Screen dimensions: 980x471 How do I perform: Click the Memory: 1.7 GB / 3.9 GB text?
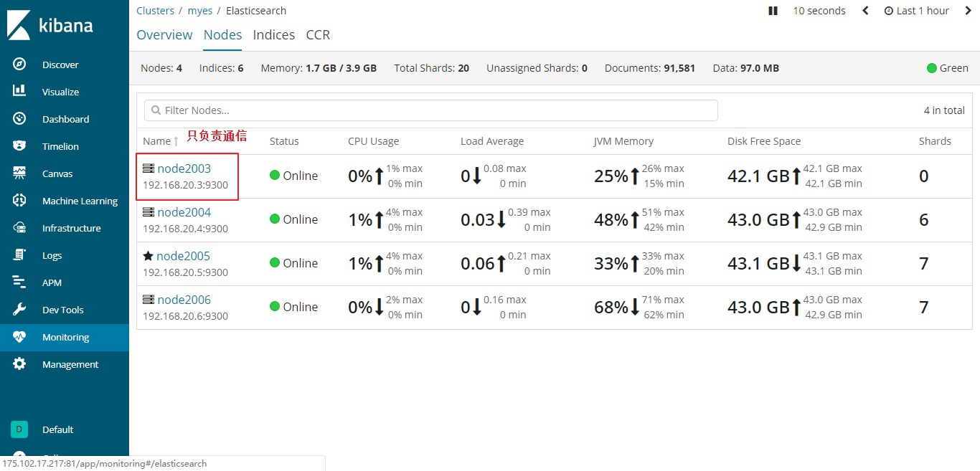319,68
